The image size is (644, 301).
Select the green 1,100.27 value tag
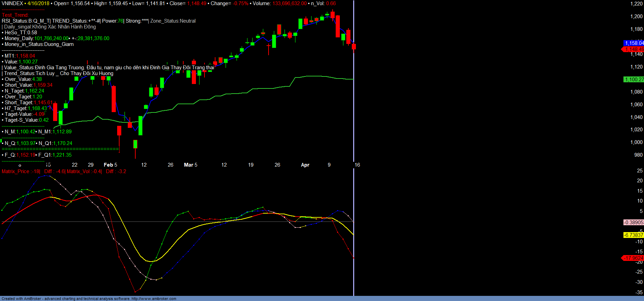click(633, 80)
